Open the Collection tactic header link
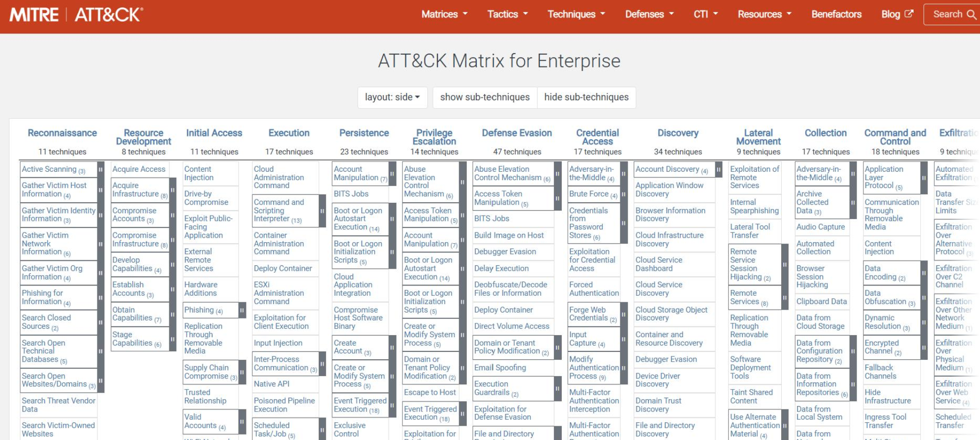This screenshot has width=980, height=440. point(826,133)
